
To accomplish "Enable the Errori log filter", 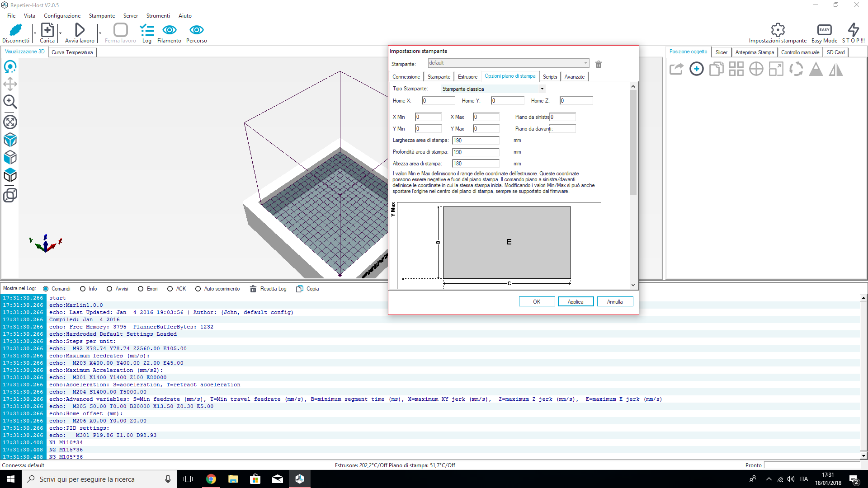I will [141, 289].
